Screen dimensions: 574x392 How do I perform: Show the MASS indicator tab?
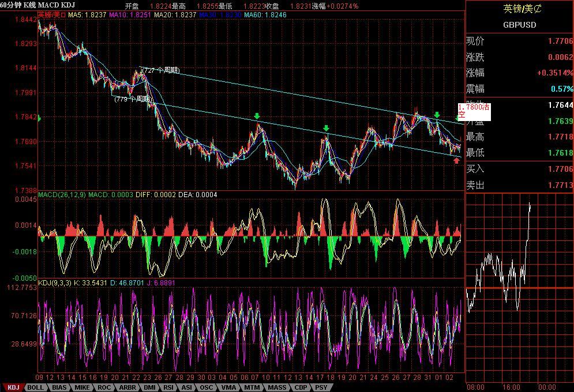click(276, 388)
